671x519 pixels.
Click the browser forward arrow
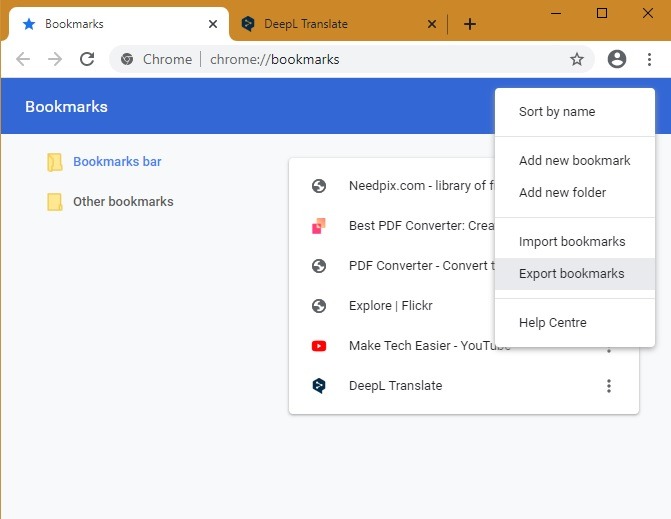(x=55, y=59)
